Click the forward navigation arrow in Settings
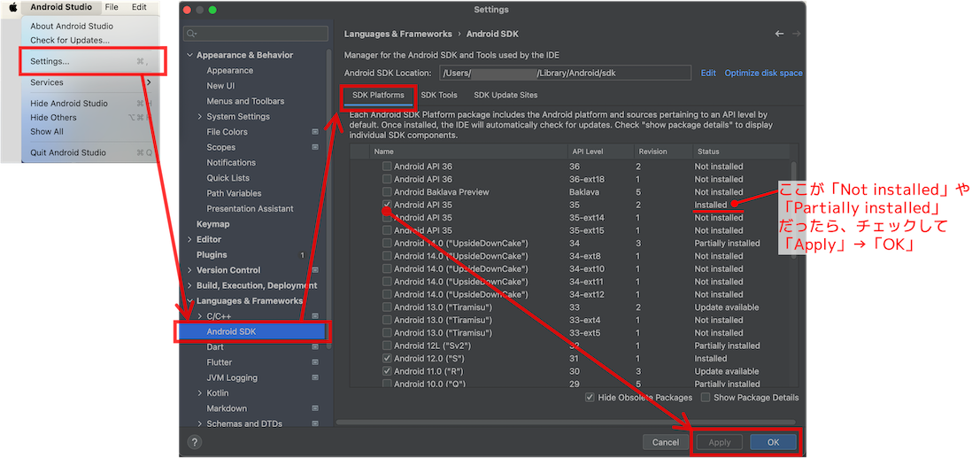The width and height of the screenshot is (980, 458). pyautogui.click(x=796, y=34)
